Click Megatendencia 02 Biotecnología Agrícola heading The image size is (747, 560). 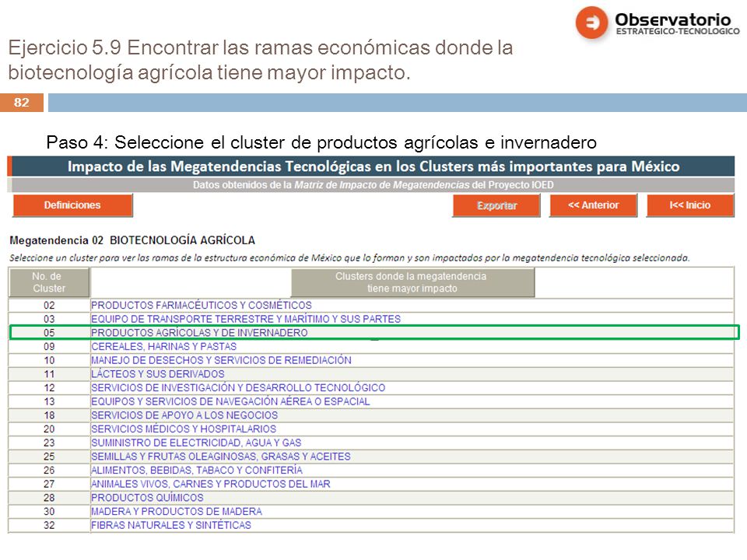point(132,240)
